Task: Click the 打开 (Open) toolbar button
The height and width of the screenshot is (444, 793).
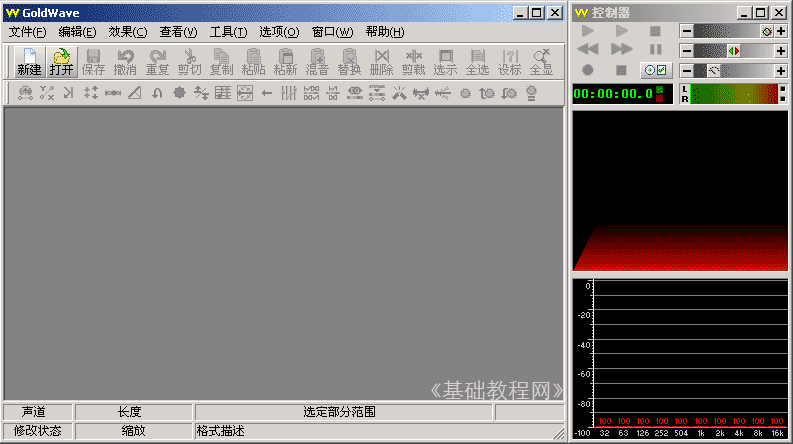Action: [x=61, y=62]
